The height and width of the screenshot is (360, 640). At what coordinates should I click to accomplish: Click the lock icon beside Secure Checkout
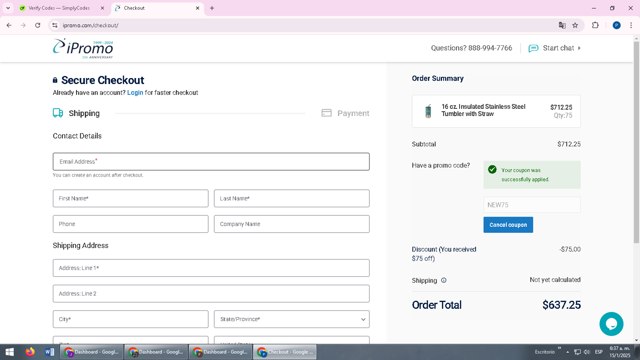click(55, 80)
